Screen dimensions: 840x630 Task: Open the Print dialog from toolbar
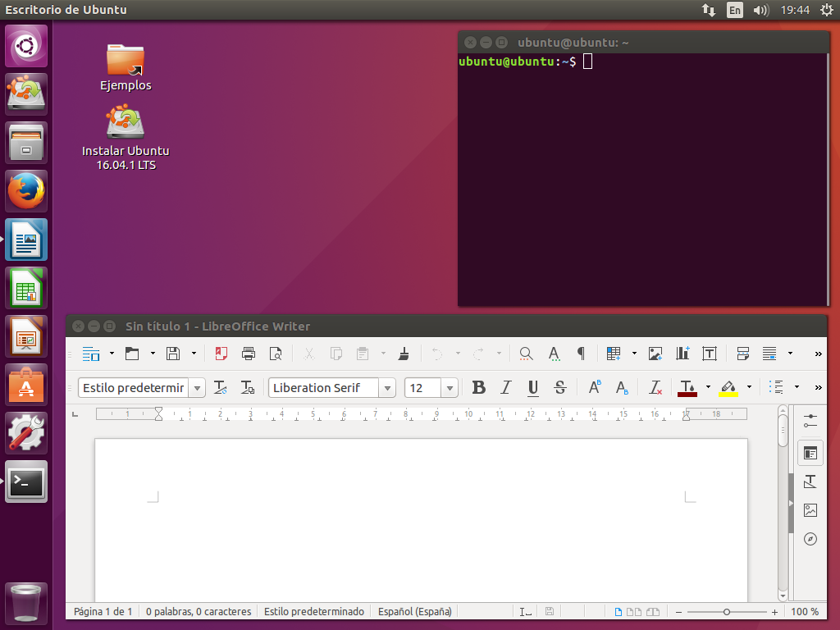248,354
